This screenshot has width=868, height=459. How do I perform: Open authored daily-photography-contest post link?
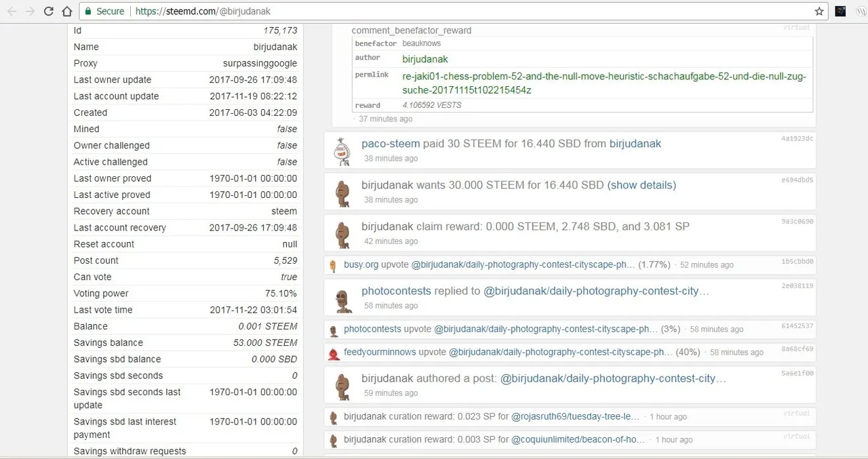click(x=613, y=378)
